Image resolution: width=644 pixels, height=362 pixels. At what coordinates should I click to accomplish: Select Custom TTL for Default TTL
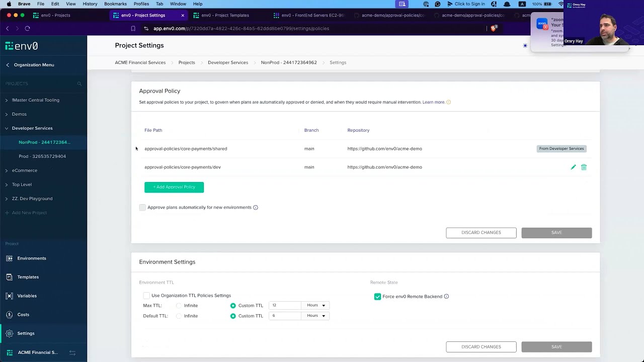pos(233,316)
